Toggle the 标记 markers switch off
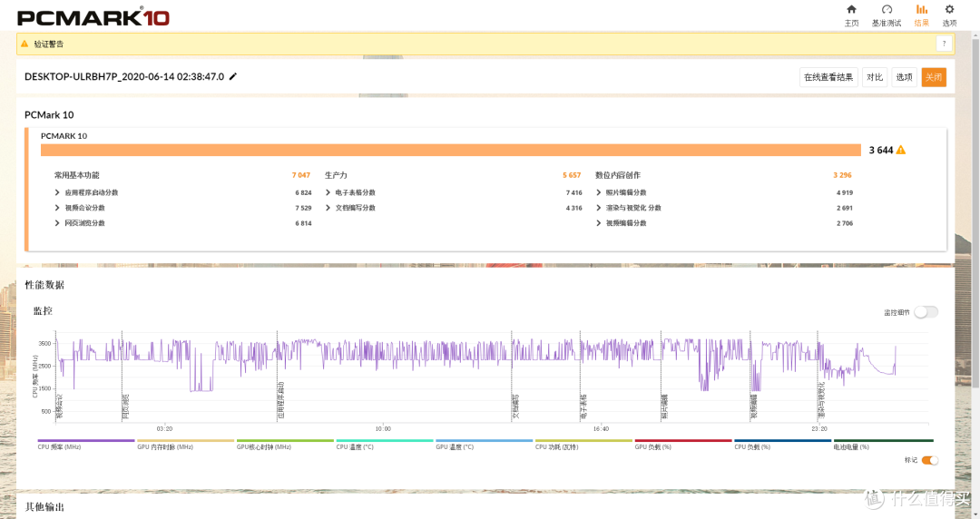The image size is (980, 519). coord(930,460)
